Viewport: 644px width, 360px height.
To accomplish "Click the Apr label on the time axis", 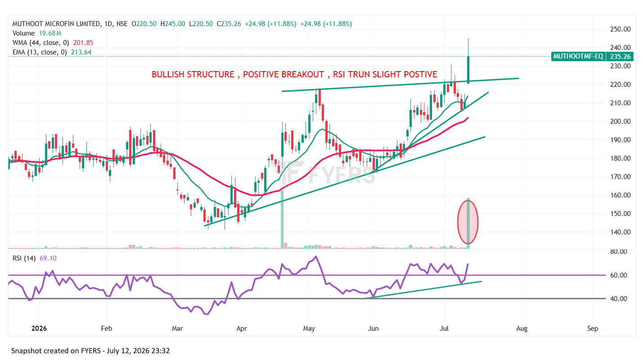I will click(x=241, y=328).
